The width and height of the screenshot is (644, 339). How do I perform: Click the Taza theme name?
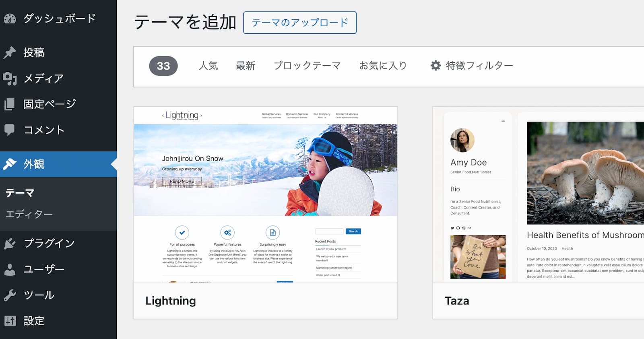point(457,301)
